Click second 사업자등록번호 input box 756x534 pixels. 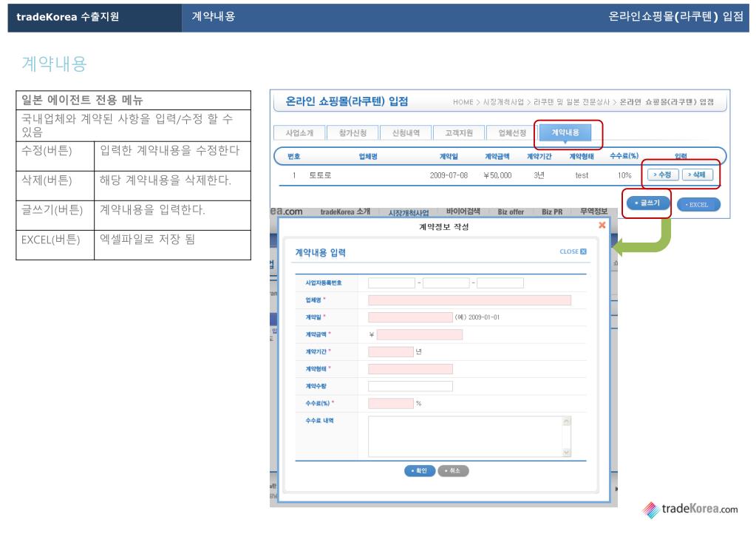[x=446, y=283]
